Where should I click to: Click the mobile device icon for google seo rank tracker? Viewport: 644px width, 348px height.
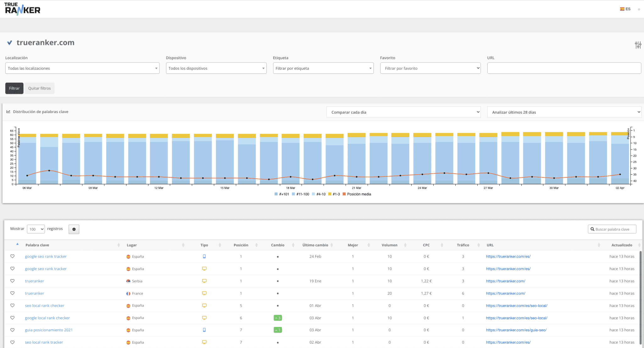click(x=204, y=256)
